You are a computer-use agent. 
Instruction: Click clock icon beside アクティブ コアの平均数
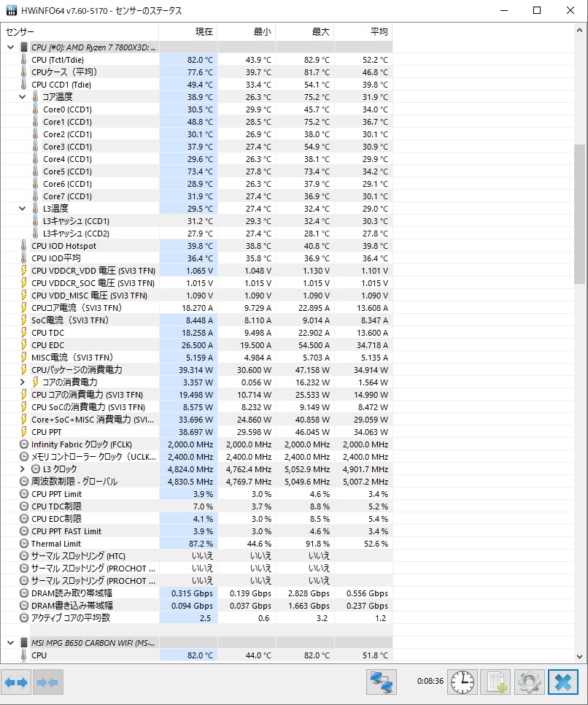tap(24, 617)
